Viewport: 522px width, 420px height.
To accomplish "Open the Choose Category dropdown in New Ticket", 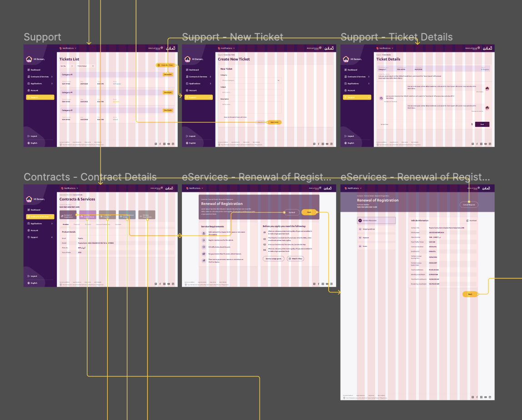I will pos(251,80).
